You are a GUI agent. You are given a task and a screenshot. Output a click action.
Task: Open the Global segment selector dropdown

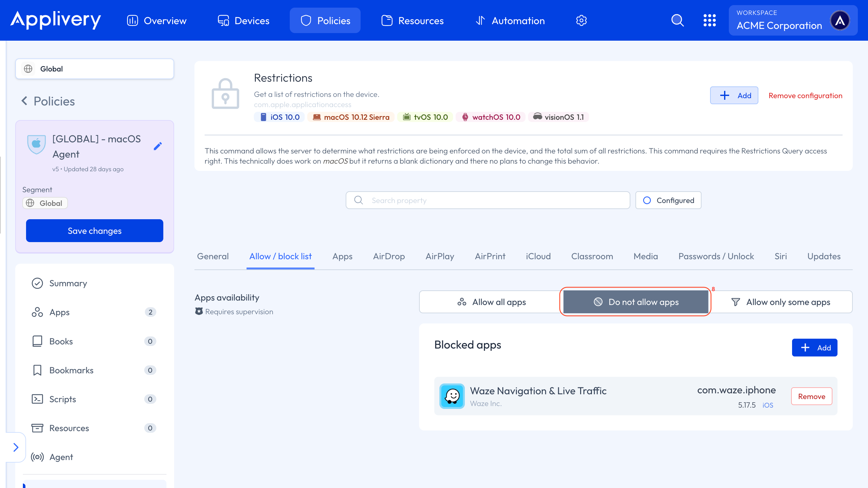[94, 69]
